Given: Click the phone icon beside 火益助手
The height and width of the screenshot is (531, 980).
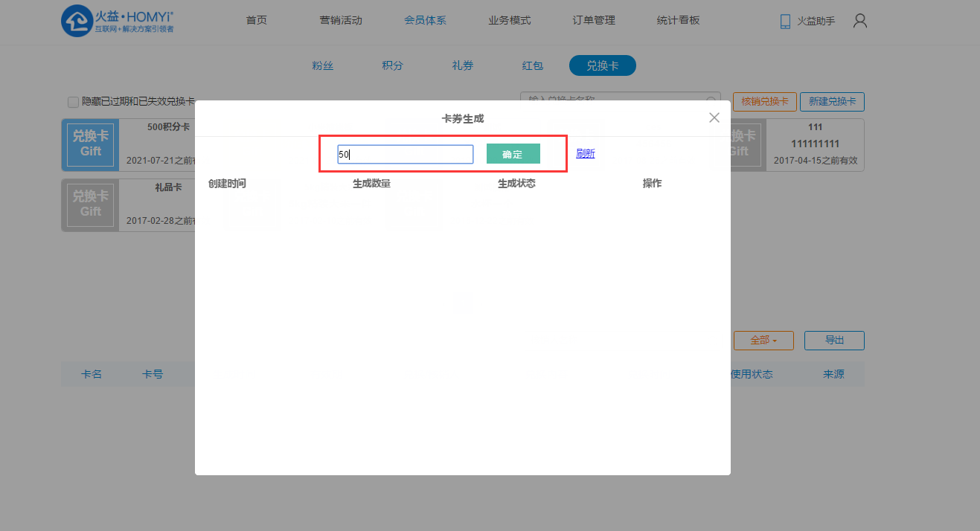Looking at the screenshot, I should 785,22.
